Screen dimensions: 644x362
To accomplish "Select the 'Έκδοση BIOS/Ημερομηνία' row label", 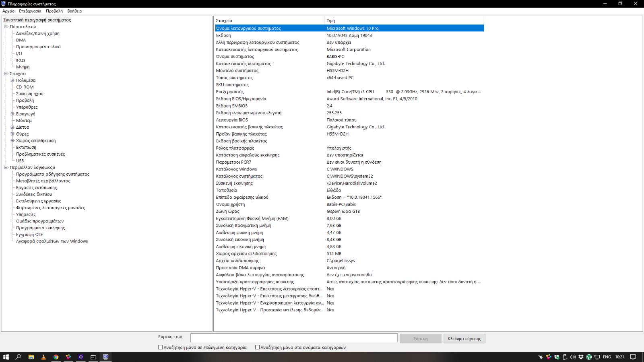I will pyautogui.click(x=241, y=99).
